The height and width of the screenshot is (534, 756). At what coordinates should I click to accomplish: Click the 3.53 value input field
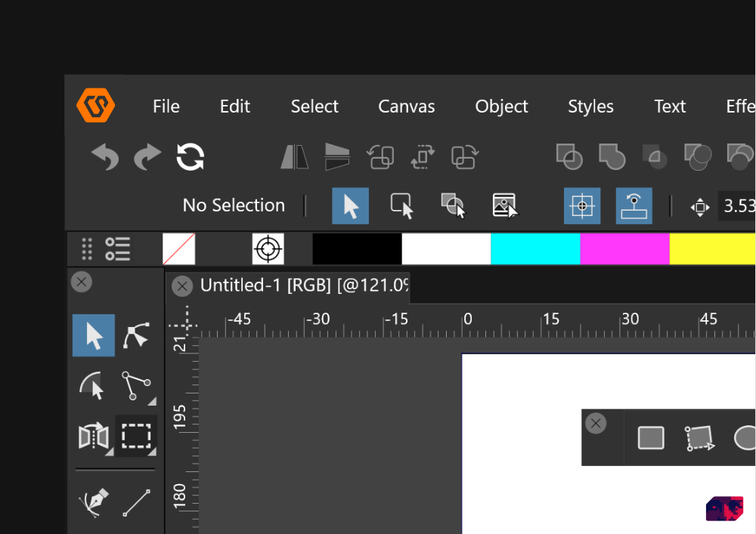(738, 205)
